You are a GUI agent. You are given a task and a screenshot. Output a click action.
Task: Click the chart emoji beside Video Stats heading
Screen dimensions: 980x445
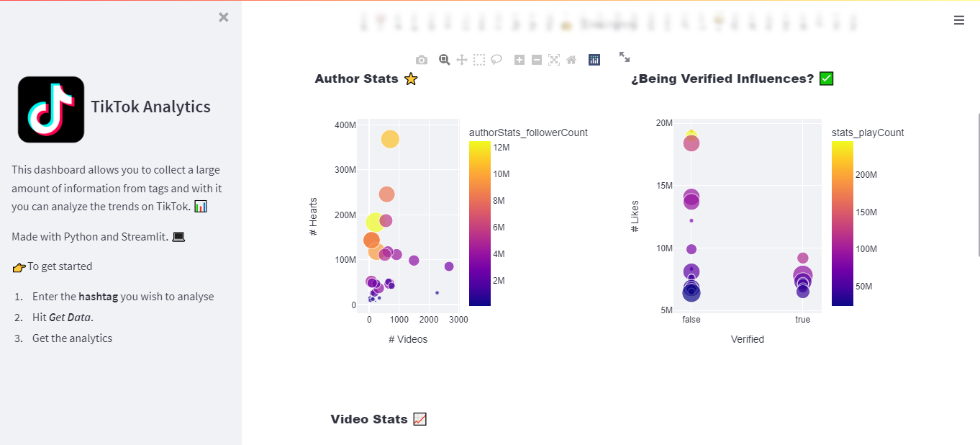[x=419, y=418]
